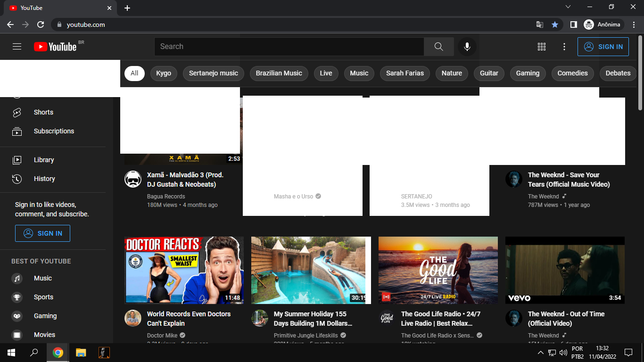Open the Anônima incognito profile button
This screenshot has width=644, height=362.
click(x=603, y=25)
